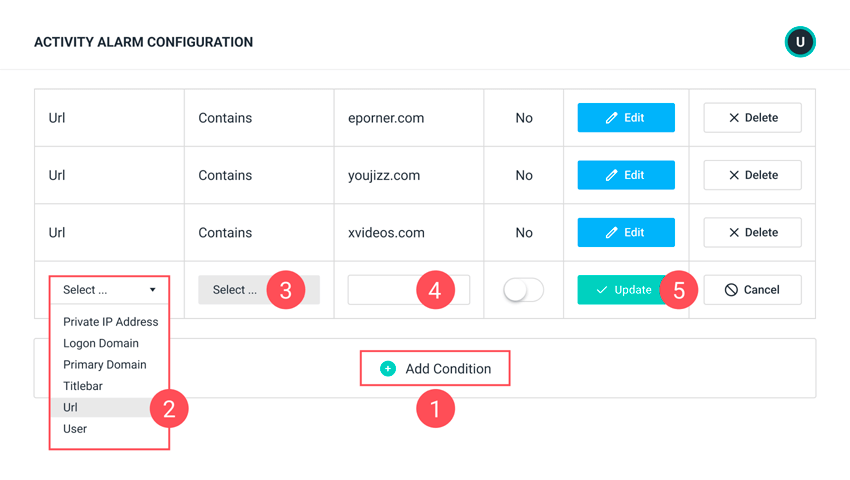Open the second Select operator dropdown
The height and width of the screenshot is (480, 850).
tap(236, 290)
